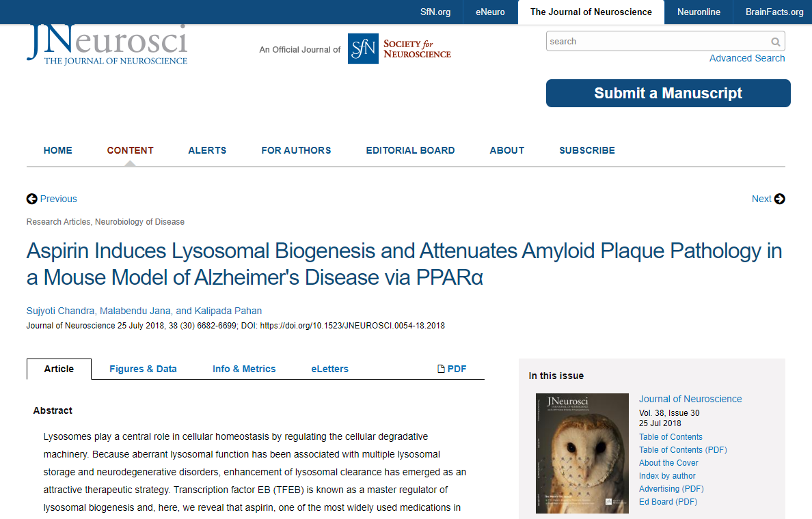
Task: Open the Advanced Search link
Action: pyautogui.click(x=746, y=58)
